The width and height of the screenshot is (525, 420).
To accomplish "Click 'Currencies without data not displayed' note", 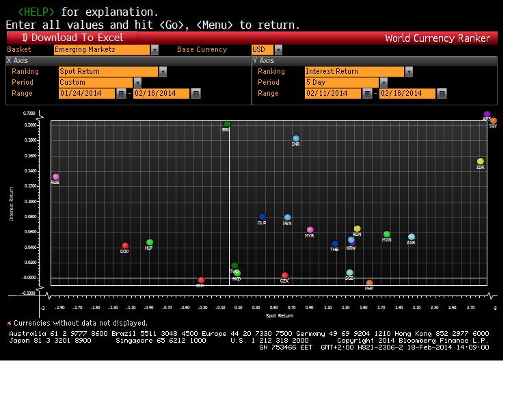I will (x=81, y=323).
